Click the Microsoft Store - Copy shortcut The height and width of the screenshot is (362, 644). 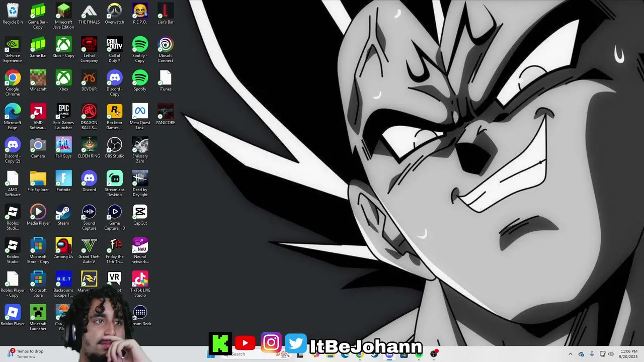tap(38, 250)
